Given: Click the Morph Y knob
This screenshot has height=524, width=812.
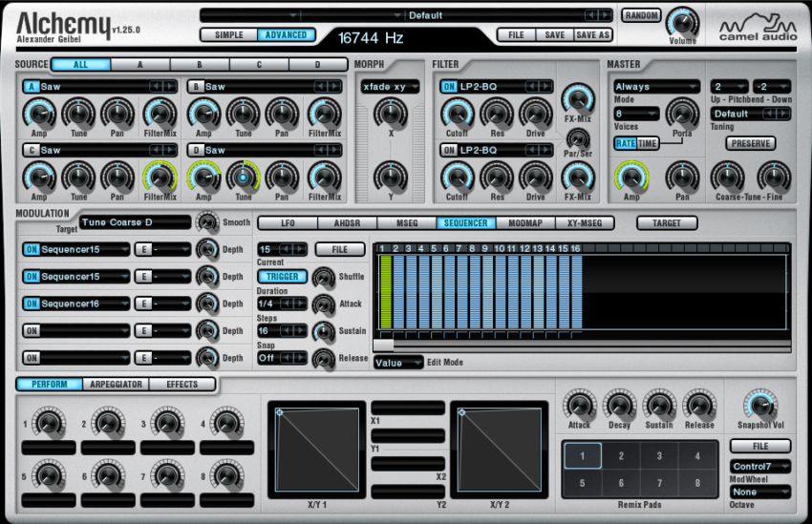Looking at the screenshot, I should 391,177.
